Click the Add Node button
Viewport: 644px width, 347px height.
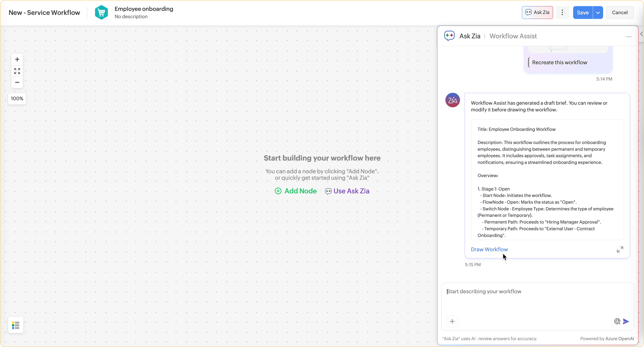pos(296,191)
